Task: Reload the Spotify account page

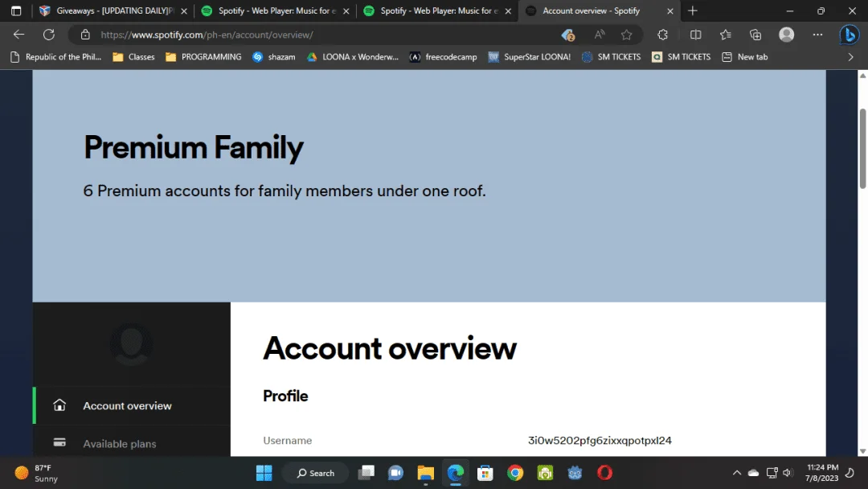Action: (x=49, y=35)
